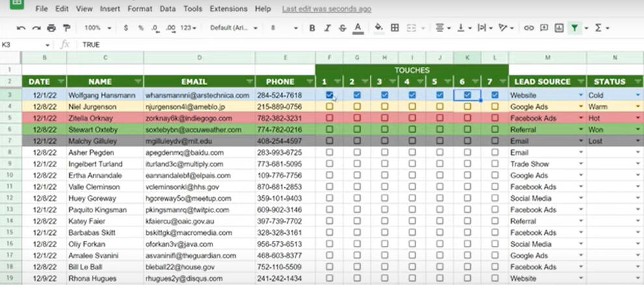Open lead source dropdown for Zitella Orknay
The image size is (644, 285).
(x=581, y=118)
